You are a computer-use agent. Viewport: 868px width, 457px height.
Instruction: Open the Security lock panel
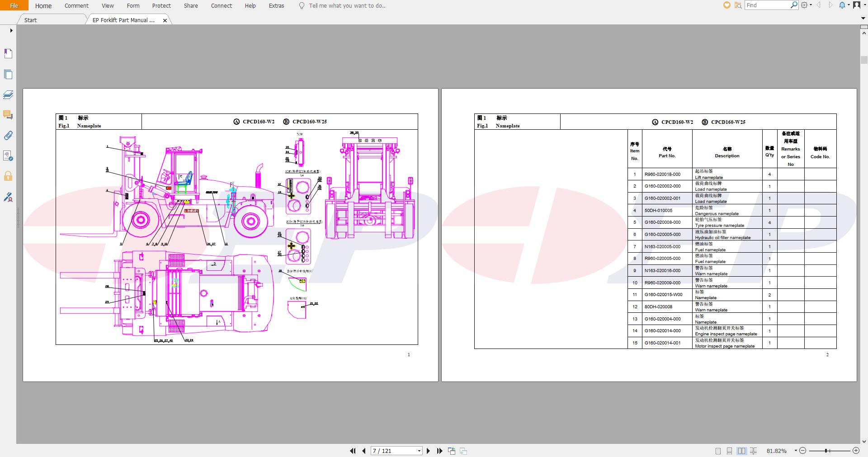tap(8, 176)
